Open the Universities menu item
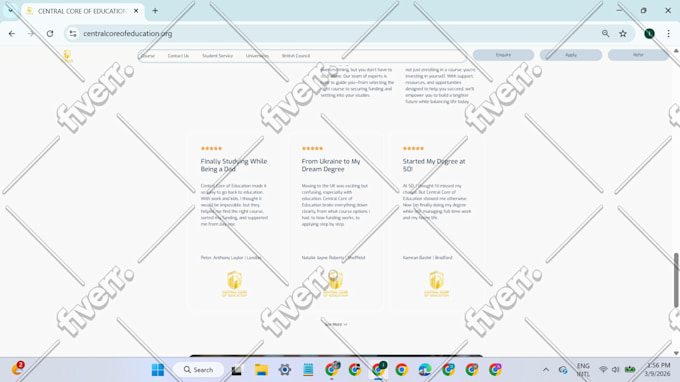This screenshot has height=382, width=680. pos(257,56)
